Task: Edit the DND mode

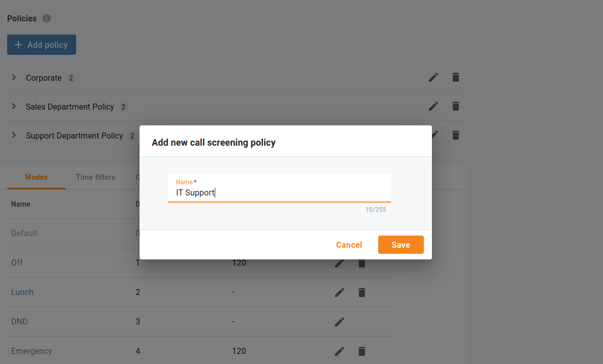Action: (x=340, y=322)
